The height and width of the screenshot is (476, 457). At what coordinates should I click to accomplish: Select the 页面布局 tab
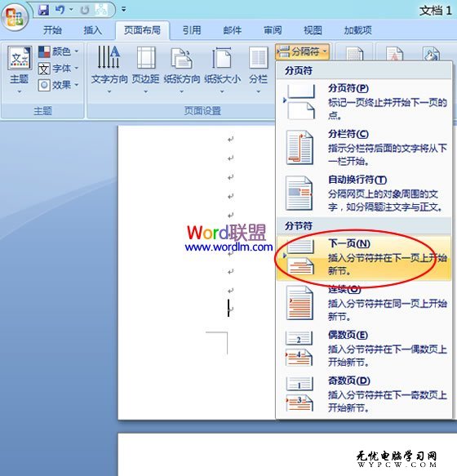[142, 30]
